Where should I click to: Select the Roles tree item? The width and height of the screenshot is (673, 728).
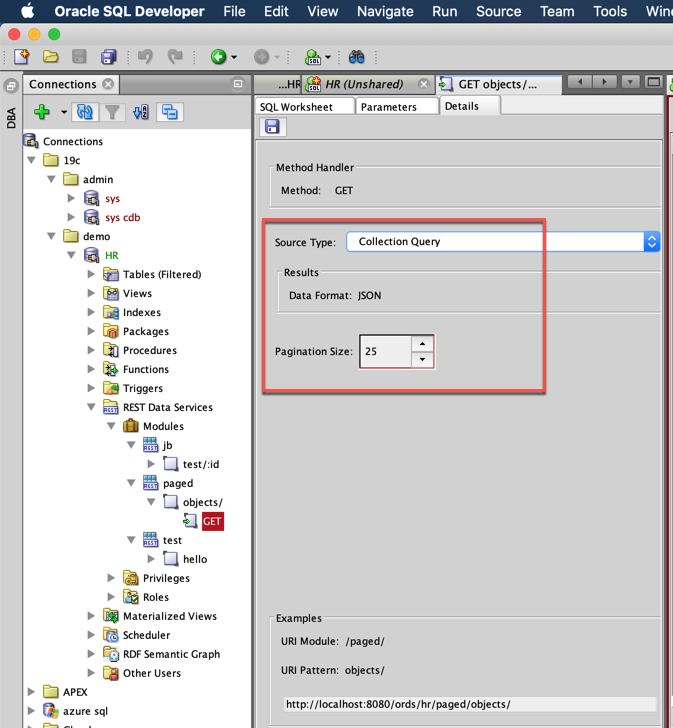[x=155, y=597]
